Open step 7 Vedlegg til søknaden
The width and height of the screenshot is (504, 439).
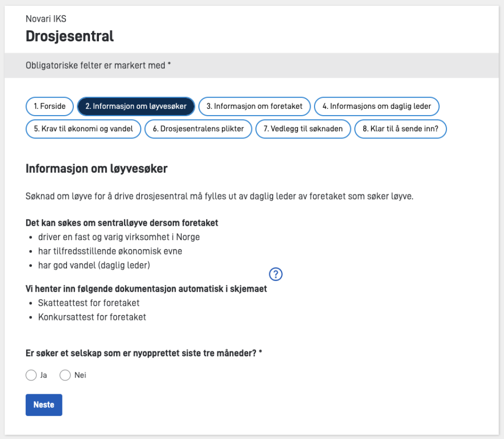(303, 129)
